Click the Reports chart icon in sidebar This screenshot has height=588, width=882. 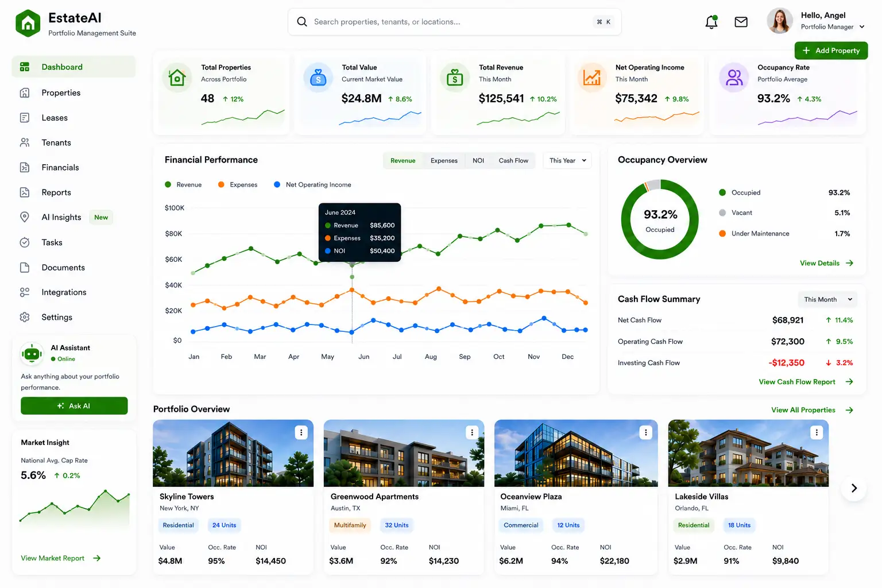[25, 192]
